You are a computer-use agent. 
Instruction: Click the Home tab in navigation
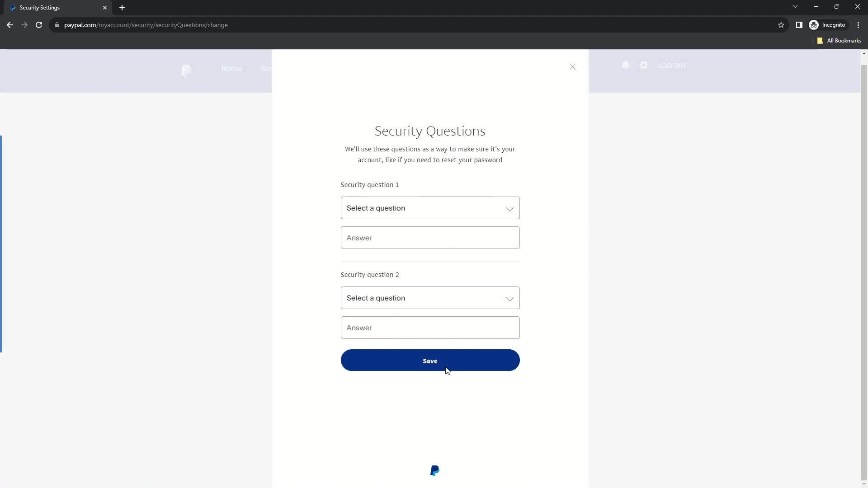click(x=232, y=68)
